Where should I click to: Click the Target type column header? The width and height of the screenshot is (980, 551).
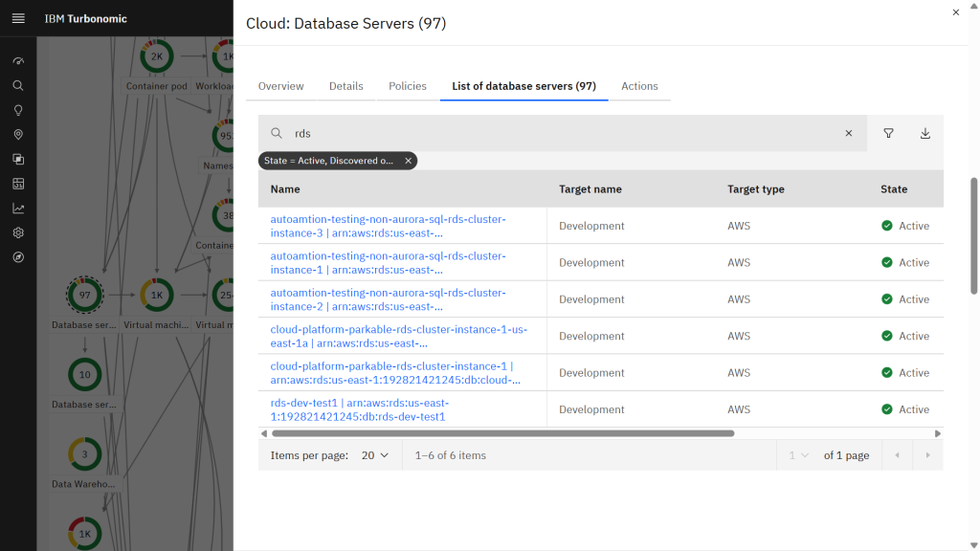[756, 189]
